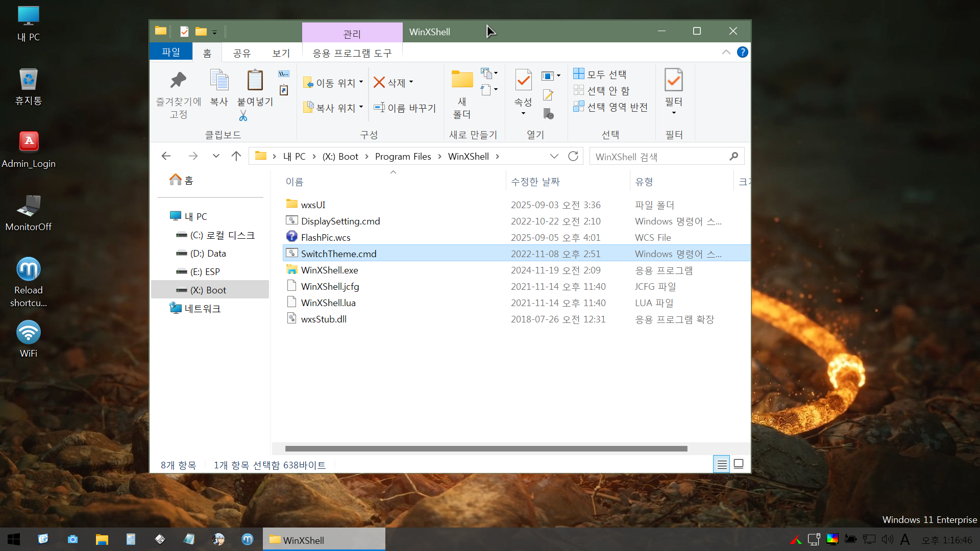Click the horizontal scrollbar in file list

[x=486, y=449]
